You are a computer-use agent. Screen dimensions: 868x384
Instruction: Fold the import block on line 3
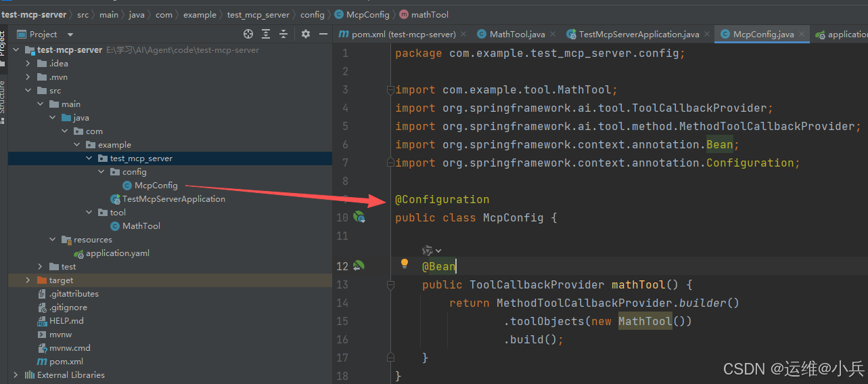tap(390, 89)
